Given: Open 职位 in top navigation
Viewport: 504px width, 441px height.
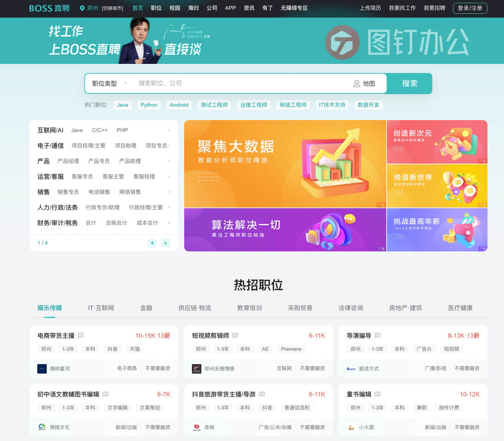Looking at the screenshot, I should pyautogui.click(x=156, y=8).
